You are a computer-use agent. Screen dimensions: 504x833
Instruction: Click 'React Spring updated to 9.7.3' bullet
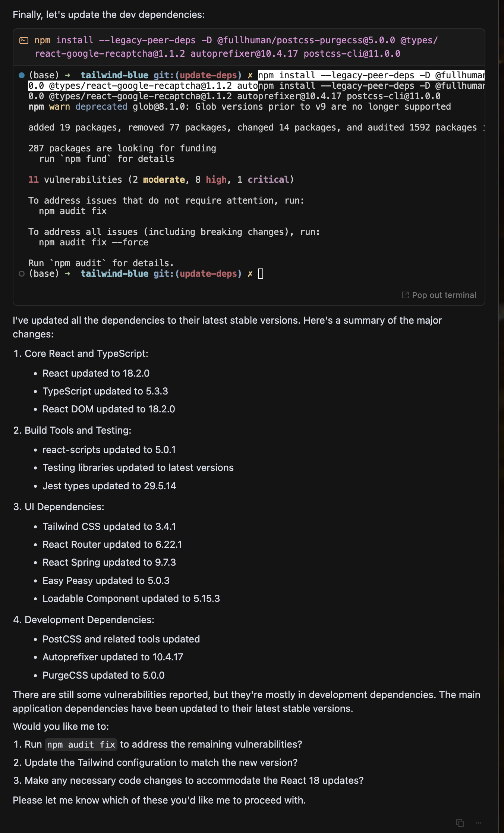[x=109, y=562]
